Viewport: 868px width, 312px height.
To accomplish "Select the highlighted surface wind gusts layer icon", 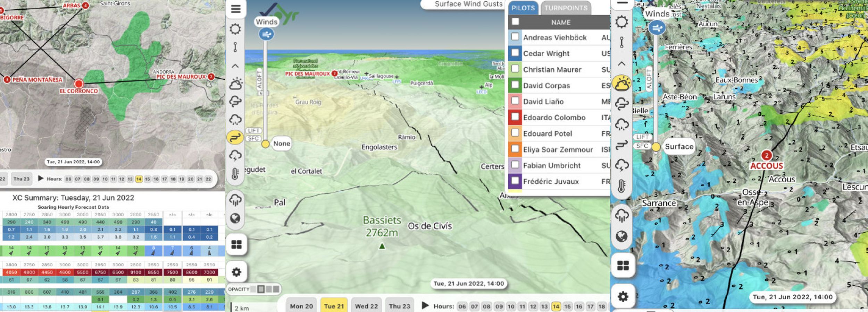I will click(x=235, y=137).
